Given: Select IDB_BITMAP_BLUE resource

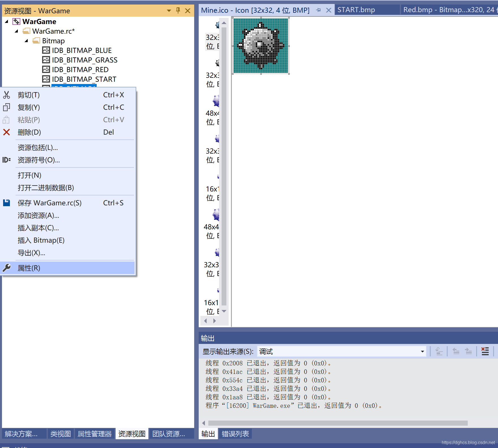Looking at the screenshot, I should click(82, 50).
